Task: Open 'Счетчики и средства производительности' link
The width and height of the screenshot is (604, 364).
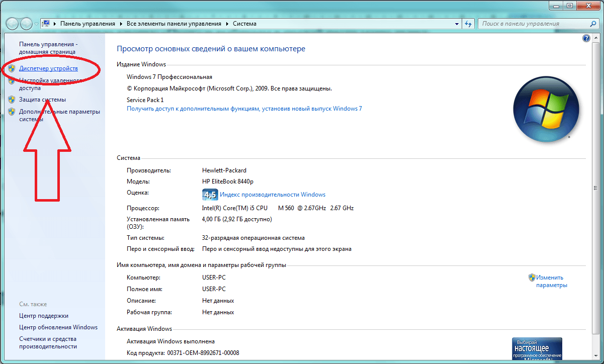Action: [x=48, y=343]
